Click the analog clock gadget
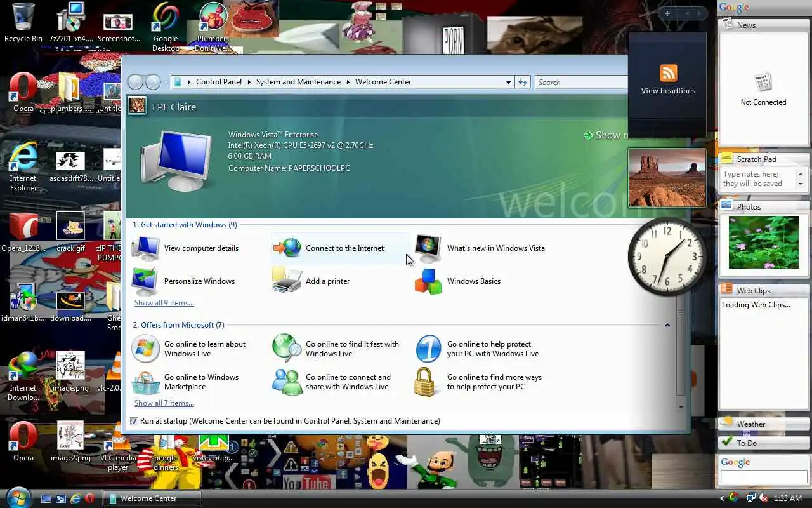The width and height of the screenshot is (812, 508). click(667, 257)
